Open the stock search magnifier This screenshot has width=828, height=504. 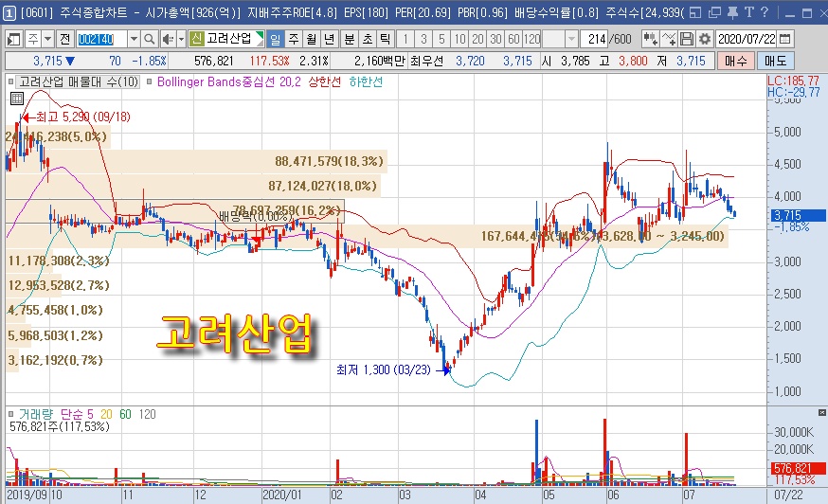tap(150, 39)
